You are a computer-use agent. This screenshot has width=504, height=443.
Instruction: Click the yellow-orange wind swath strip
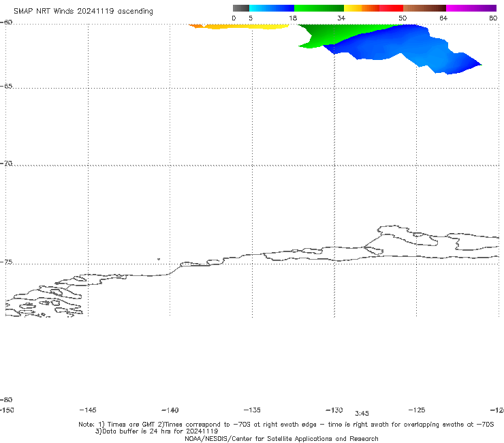point(238,27)
